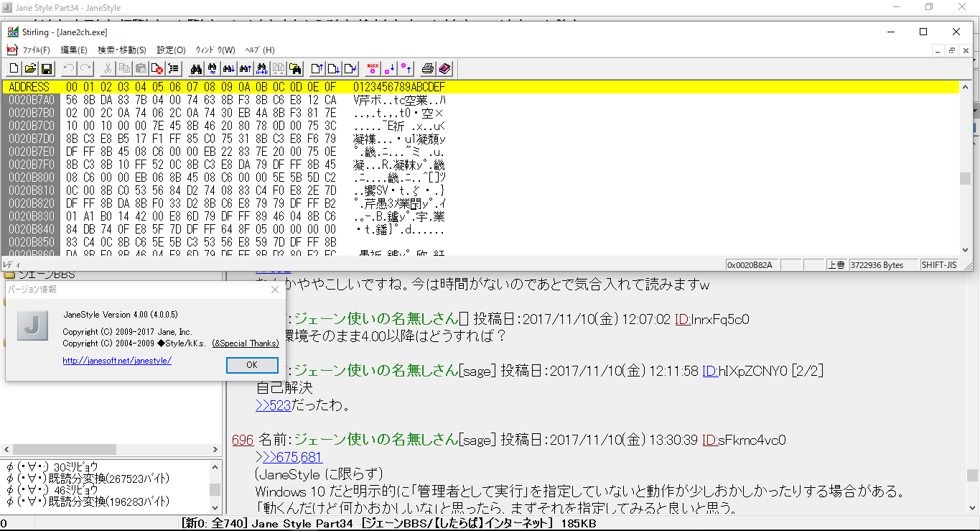The image size is (980, 531).
Task: Go to previous mark with up-arrow icon
Action: [x=406, y=68]
